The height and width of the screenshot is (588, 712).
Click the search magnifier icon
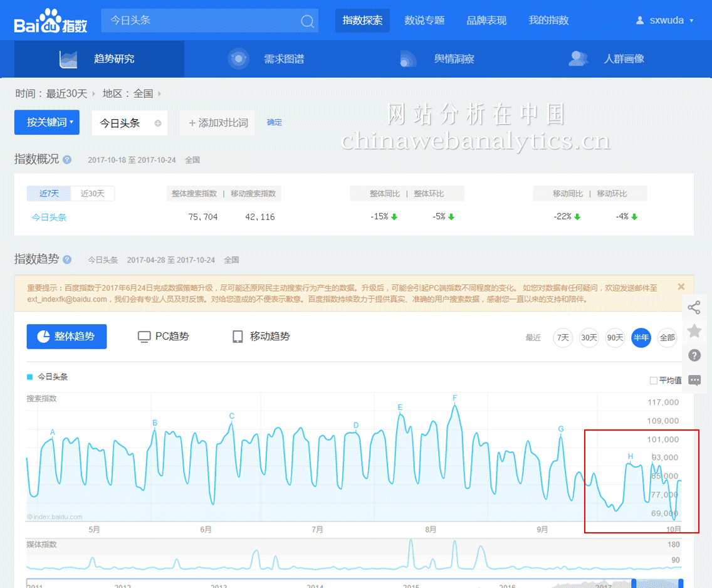point(307,21)
